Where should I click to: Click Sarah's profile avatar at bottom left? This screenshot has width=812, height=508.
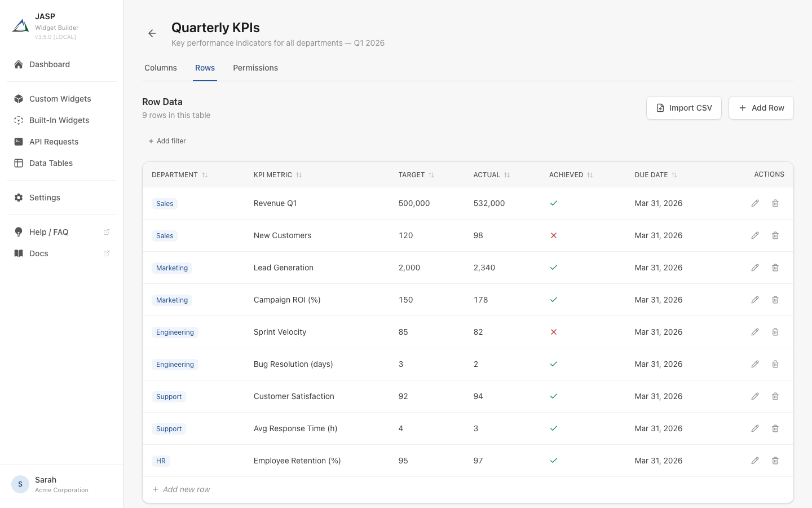(20, 484)
